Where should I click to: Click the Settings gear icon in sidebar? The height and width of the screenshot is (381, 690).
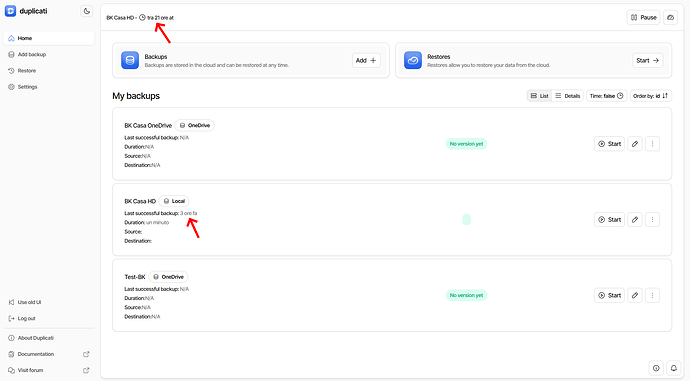click(x=11, y=87)
